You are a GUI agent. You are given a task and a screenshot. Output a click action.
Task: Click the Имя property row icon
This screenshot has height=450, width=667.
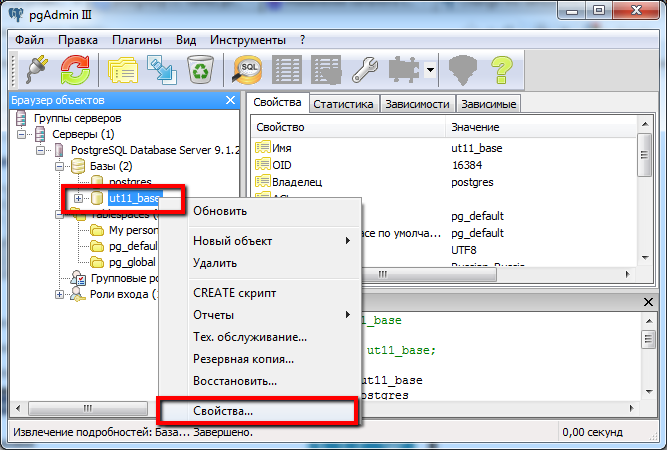pos(263,147)
